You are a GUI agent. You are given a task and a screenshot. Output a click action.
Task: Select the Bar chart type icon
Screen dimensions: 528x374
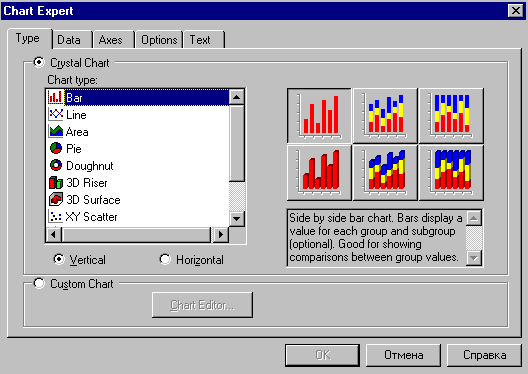(55, 98)
